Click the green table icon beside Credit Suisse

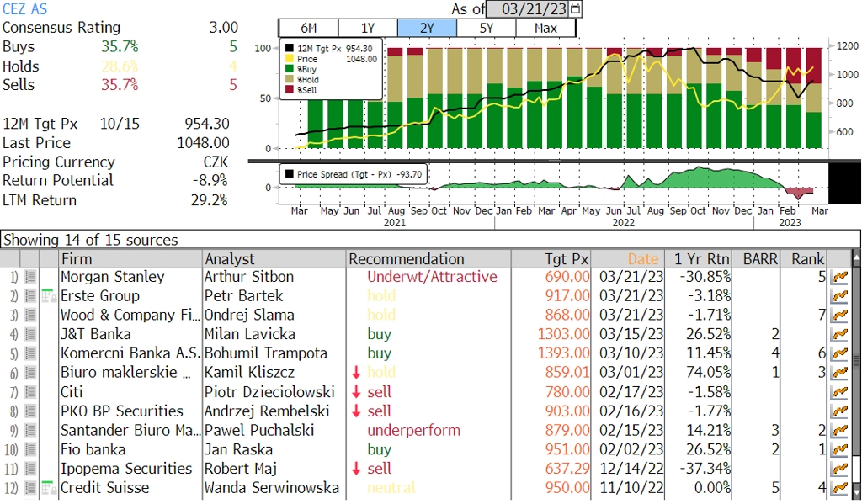[x=49, y=487]
